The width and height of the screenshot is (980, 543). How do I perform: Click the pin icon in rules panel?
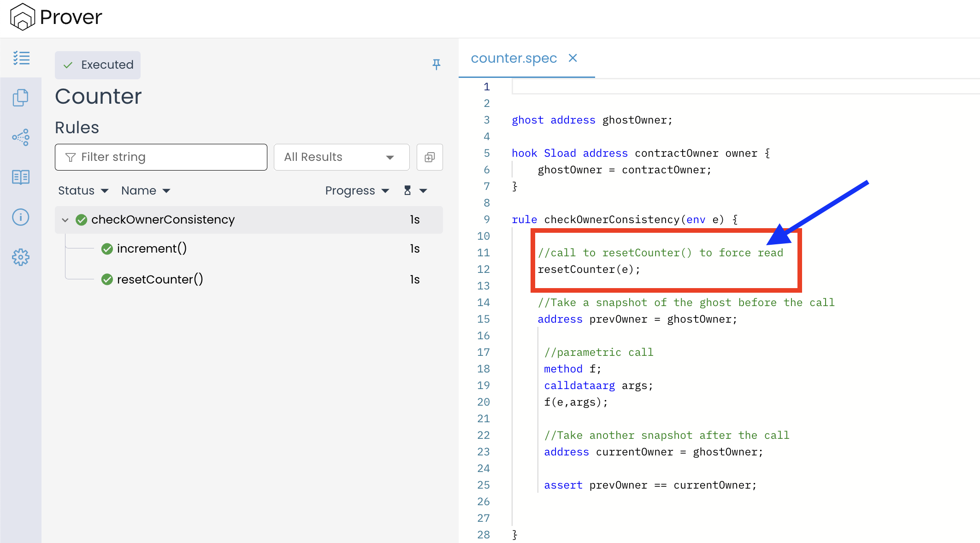point(436,65)
